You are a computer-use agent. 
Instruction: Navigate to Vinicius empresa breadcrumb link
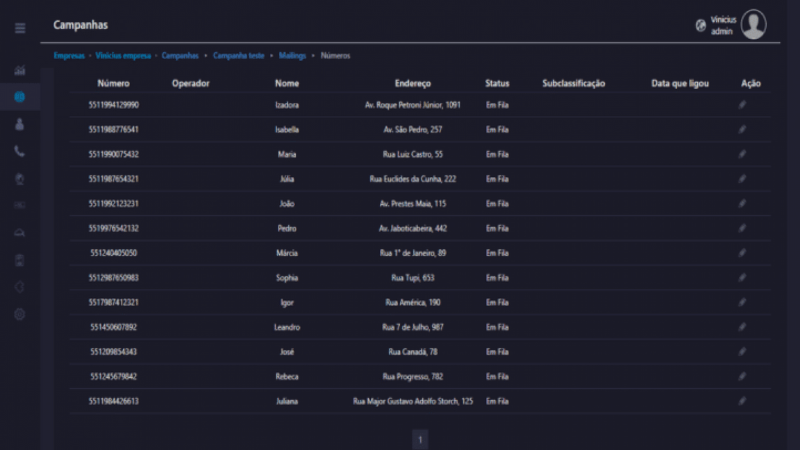[124, 56]
